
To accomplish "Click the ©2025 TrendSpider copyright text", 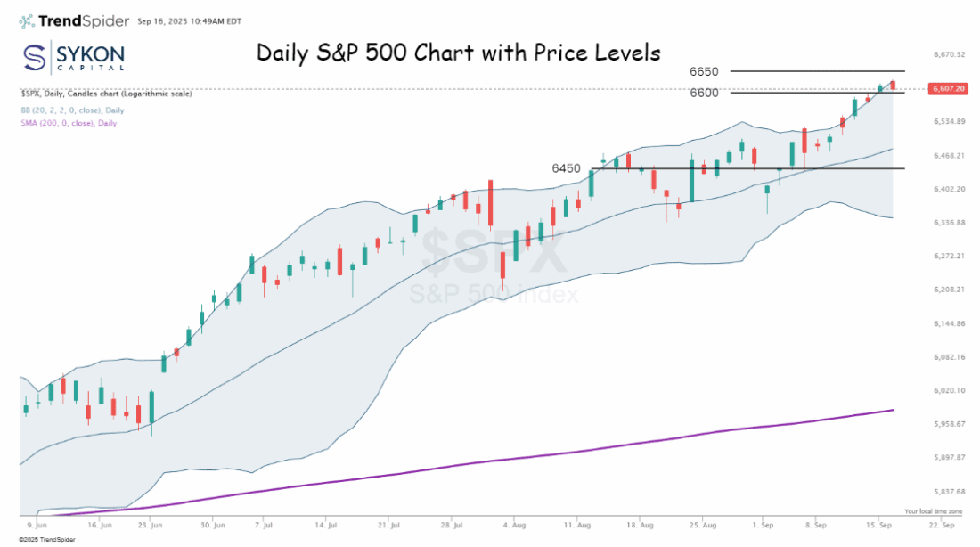I will pyautogui.click(x=38, y=540).
